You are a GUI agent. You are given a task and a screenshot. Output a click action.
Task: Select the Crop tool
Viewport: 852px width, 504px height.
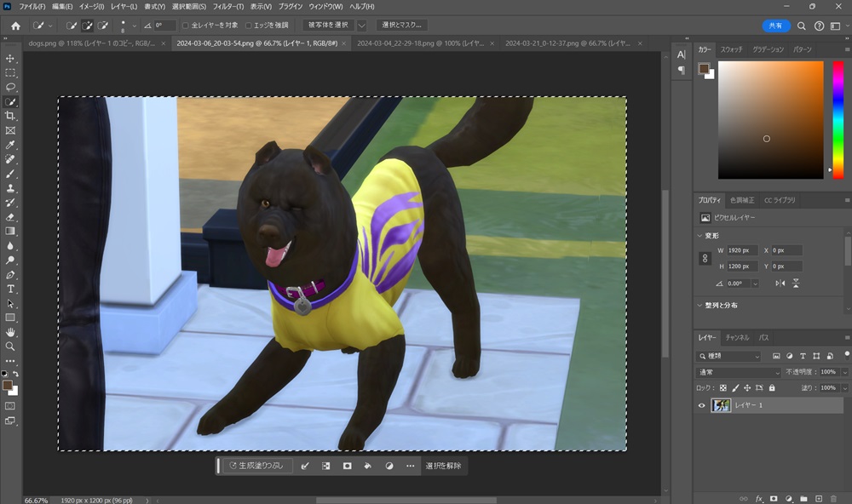pyautogui.click(x=10, y=116)
